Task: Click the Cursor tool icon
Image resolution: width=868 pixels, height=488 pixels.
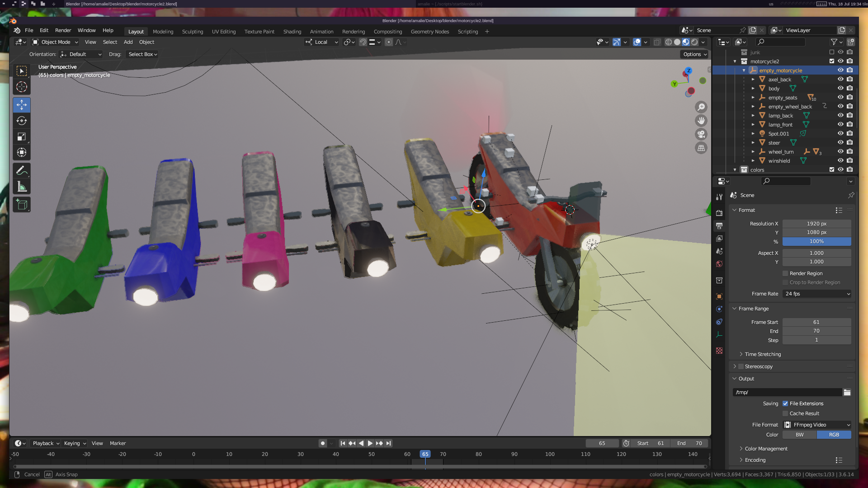Action: click(x=21, y=87)
